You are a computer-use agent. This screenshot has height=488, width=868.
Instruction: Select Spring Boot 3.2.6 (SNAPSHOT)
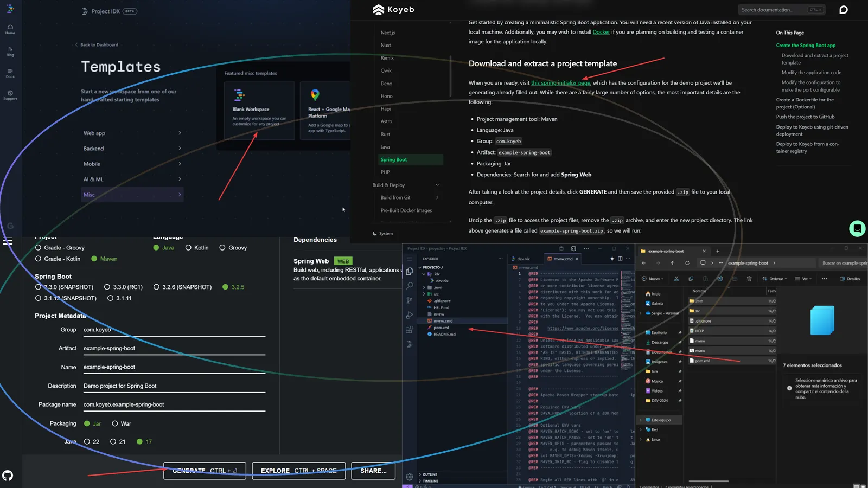[x=182, y=287]
